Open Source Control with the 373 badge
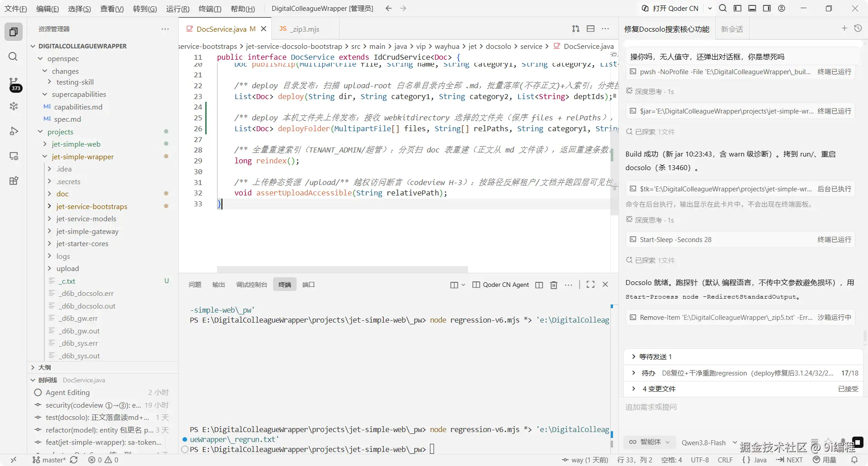 14,83
